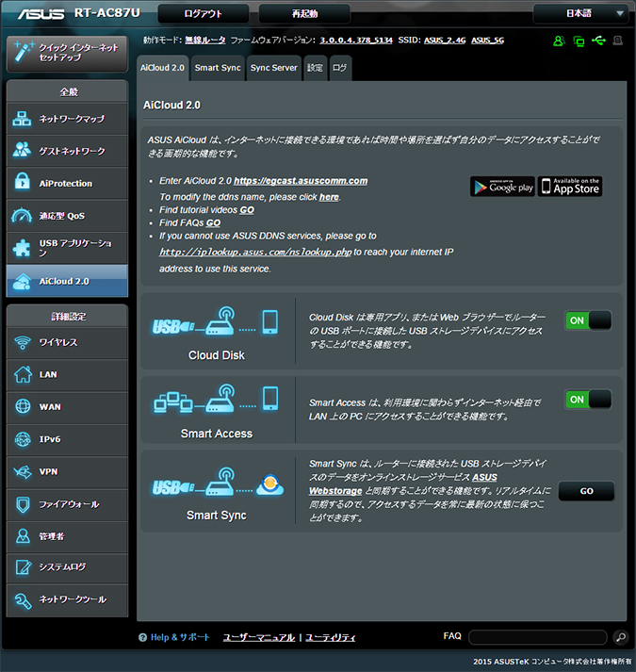Click the ASUS_5G SSID link
Screen dimensions: 636x672
pyautogui.click(x=488, y=40)
